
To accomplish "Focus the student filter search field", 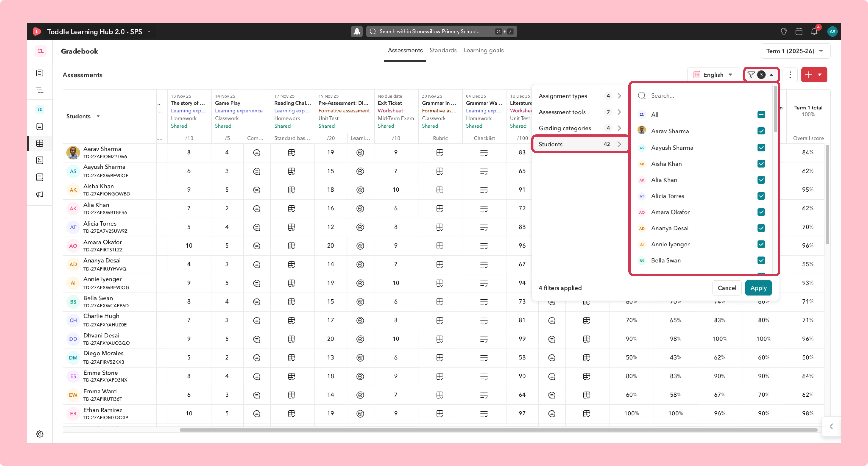I will [702, 96].
